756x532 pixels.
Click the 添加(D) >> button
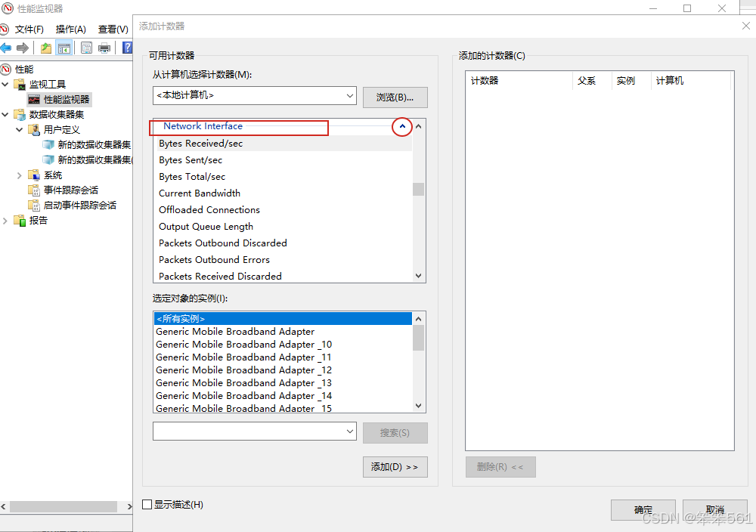coord(395,467)
